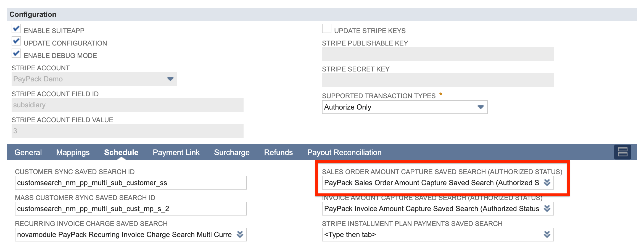Open Invoice Amount Capture search picker chevron
Viewport: 644px width, 250px height.
[x=547, y=209]
